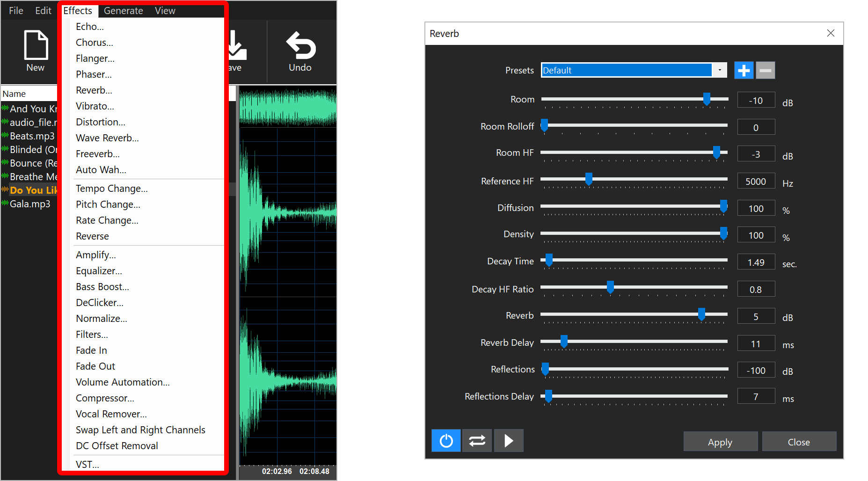Click the Room HF slider handle
This screenshot has width=868, height=481.
[716, 153]
